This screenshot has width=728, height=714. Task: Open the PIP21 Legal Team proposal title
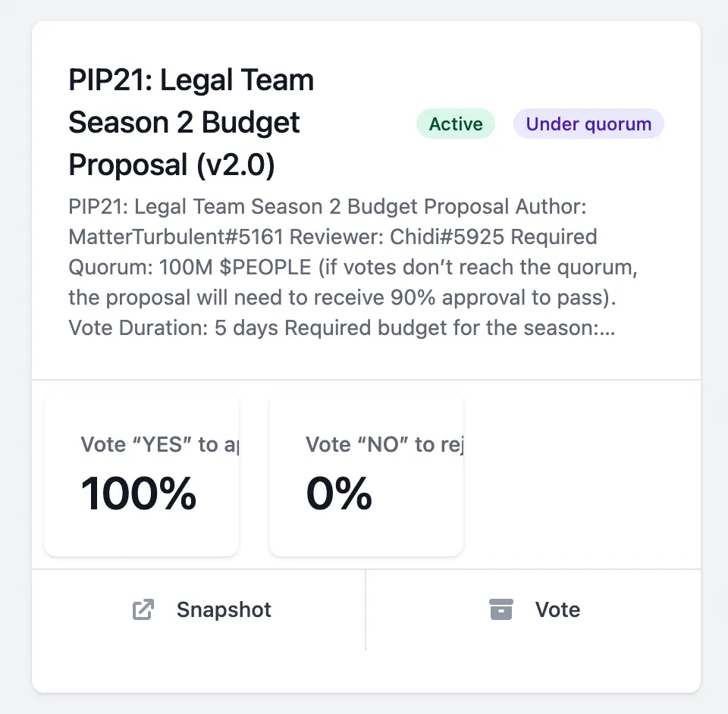[x=191, y=122]
